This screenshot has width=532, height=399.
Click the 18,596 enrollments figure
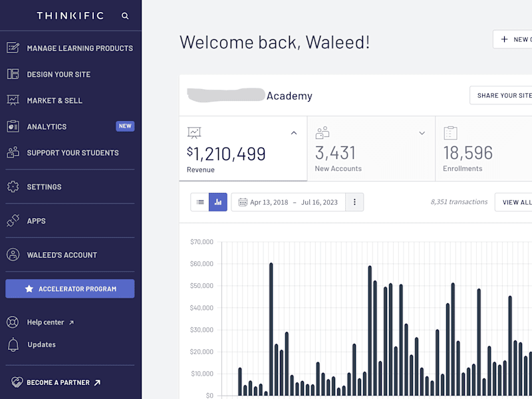[x=468, y=153]
